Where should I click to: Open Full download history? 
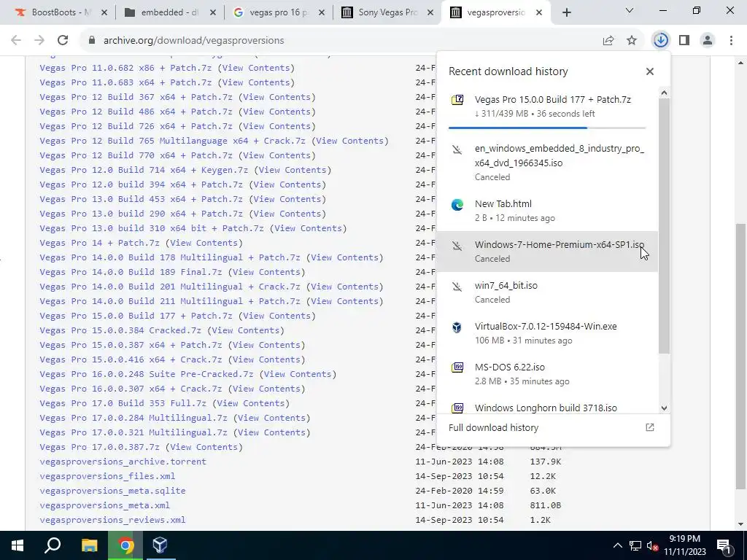click(494, 427)
